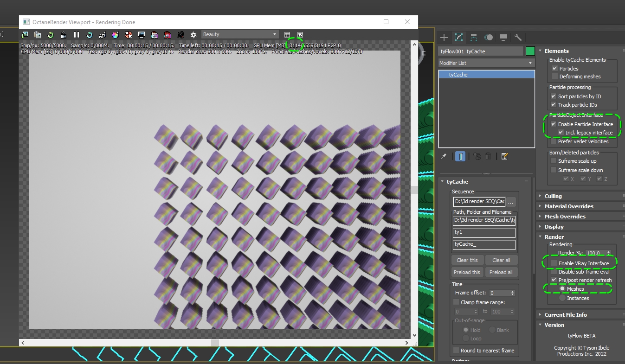This screenshot has width=625, height=364.
Task: Click the green object color swatch
Action: 530,51
